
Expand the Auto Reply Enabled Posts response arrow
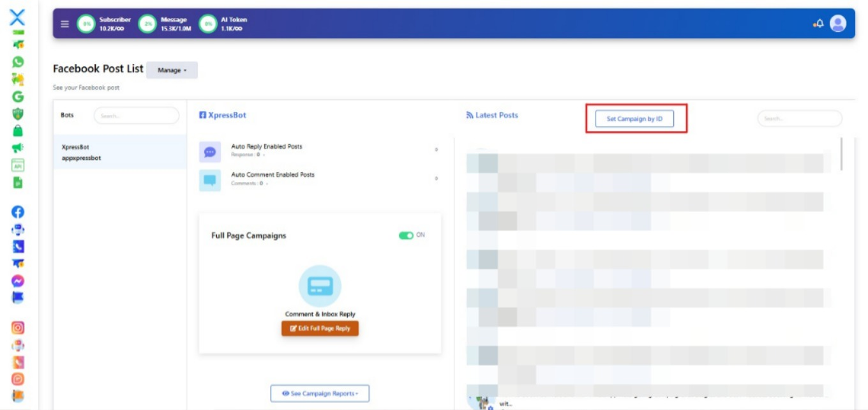click(x=264, y=155)
